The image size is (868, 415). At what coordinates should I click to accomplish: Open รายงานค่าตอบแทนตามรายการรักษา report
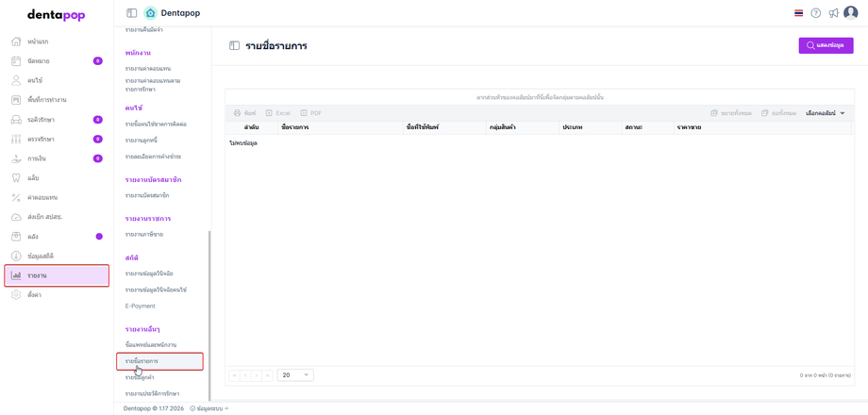click(153, 85)
